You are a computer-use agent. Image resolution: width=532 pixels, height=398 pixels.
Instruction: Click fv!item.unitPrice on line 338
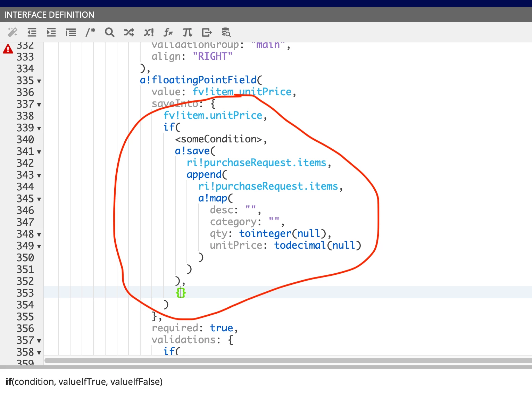pyautogui.click(x=213, y=115)
